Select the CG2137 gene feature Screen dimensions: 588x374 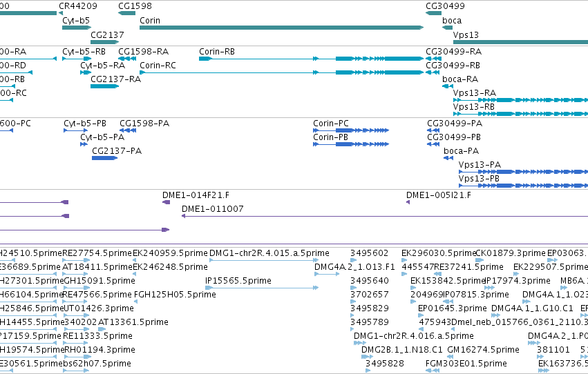click(104, 42)
